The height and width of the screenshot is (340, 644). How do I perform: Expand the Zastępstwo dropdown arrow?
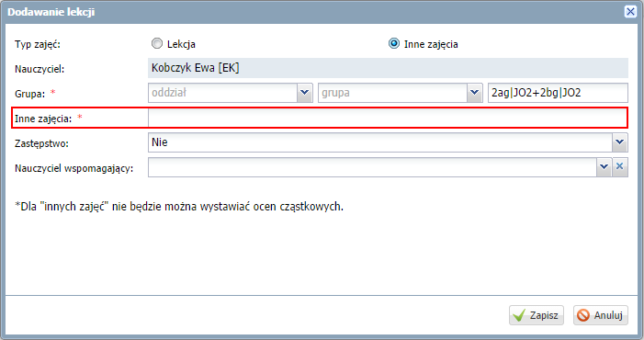point(620,142)
